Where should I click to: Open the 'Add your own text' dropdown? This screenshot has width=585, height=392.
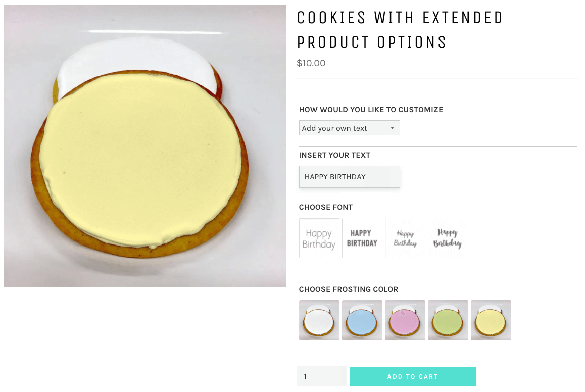point(344,128)
